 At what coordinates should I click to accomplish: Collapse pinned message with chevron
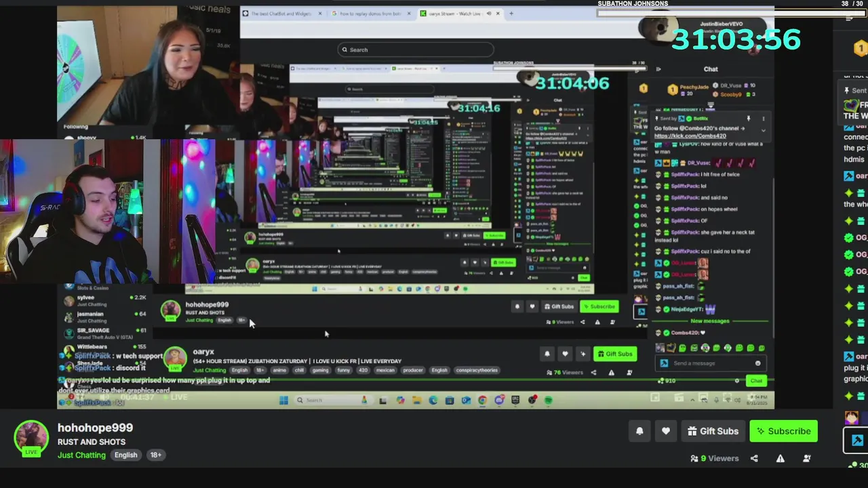(763, 130)
